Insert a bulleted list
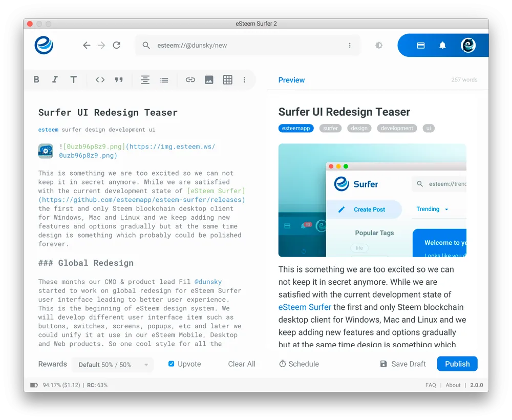This screenshot has height=420, width=512. tap(164, 80)
